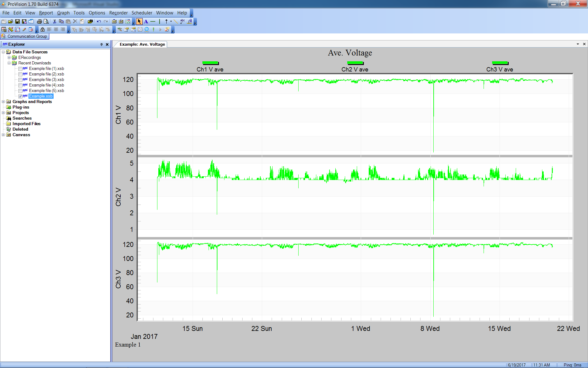Click the Undo icon
This screenshot has height=368, width=588.
tap(99, 21)
